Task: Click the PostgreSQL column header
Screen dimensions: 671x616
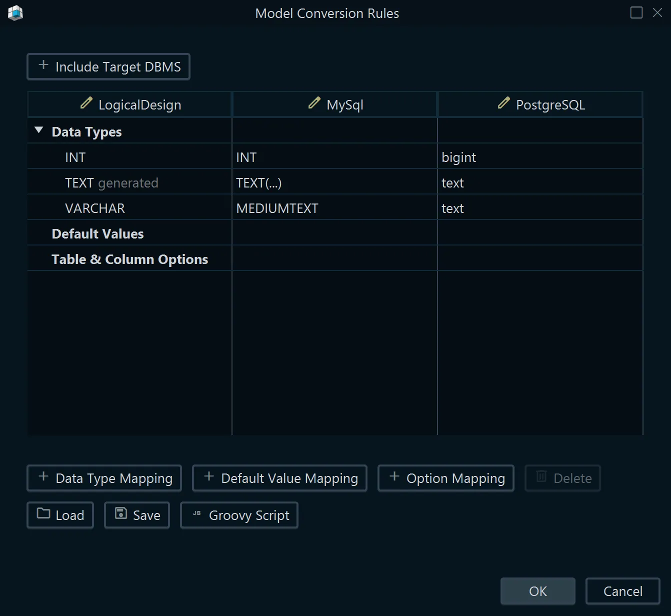Action: 540,104
